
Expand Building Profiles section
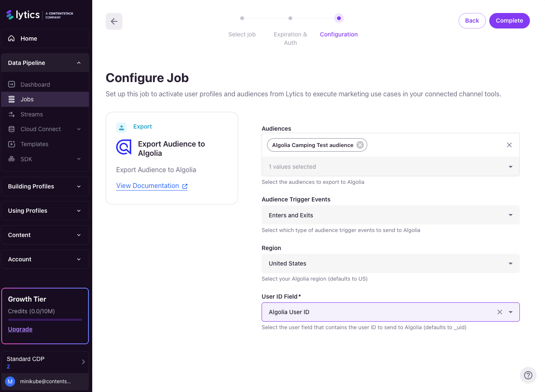pyautogui.click(x=79, y=186)
